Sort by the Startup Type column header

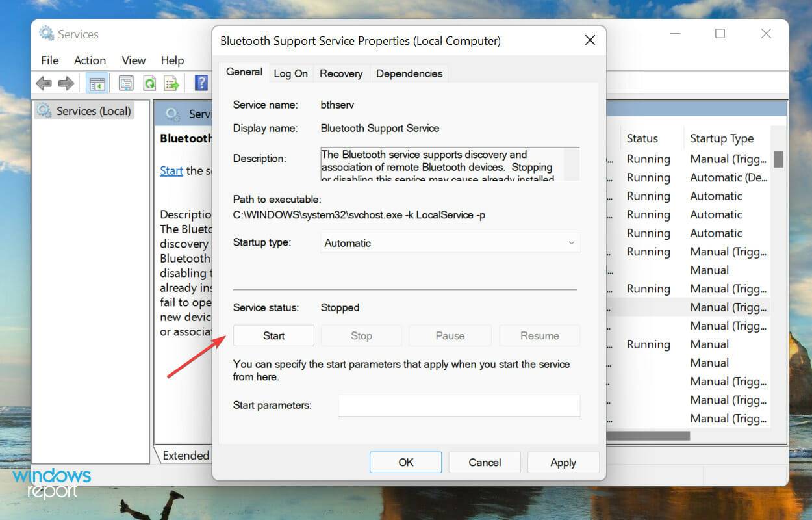722,138
